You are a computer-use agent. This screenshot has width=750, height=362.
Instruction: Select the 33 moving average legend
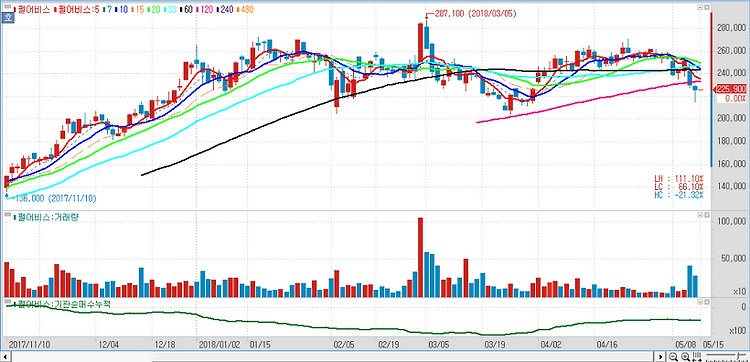(x=170, y=9)
